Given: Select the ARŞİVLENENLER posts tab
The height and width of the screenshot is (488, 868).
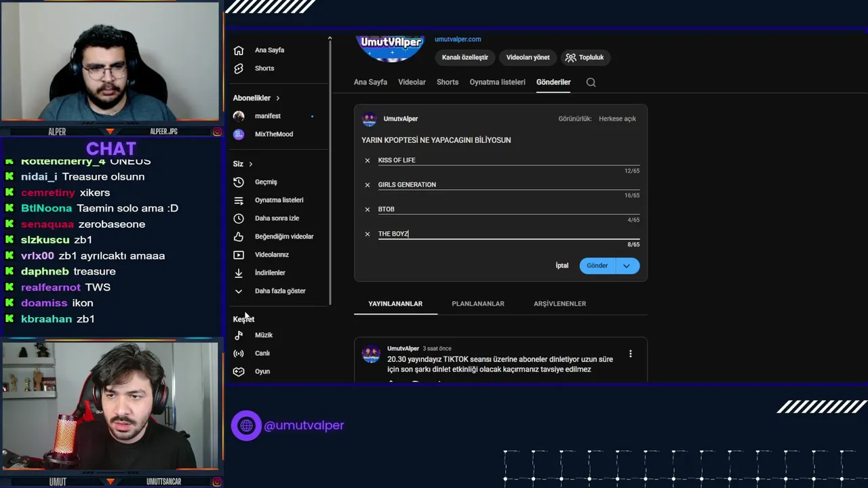Looking at the screenshot, I should [x=560, y=304].
